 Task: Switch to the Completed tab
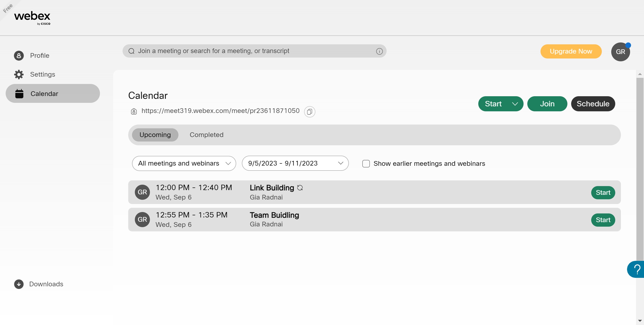point(206,135)
